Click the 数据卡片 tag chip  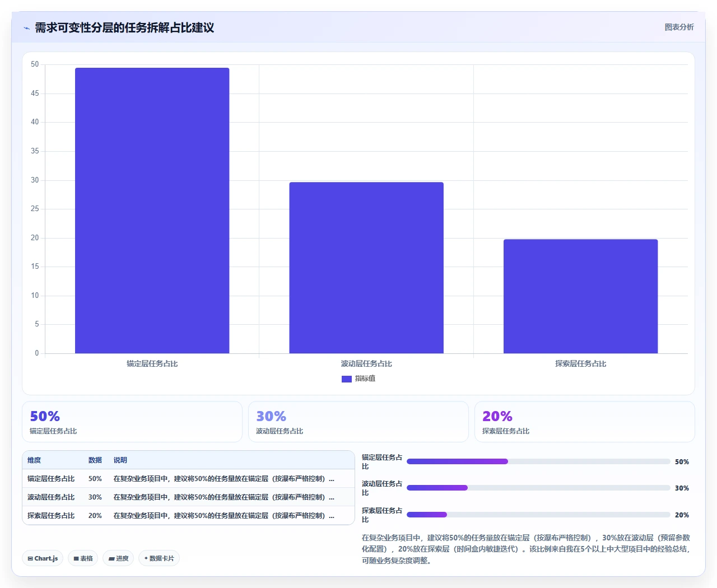[x=159, y=558]
